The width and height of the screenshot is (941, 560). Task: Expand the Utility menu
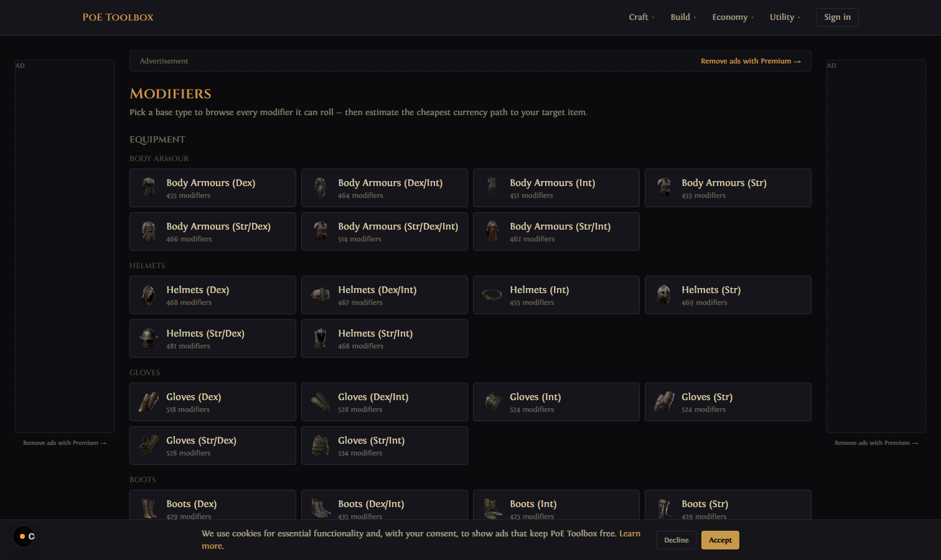785,17
